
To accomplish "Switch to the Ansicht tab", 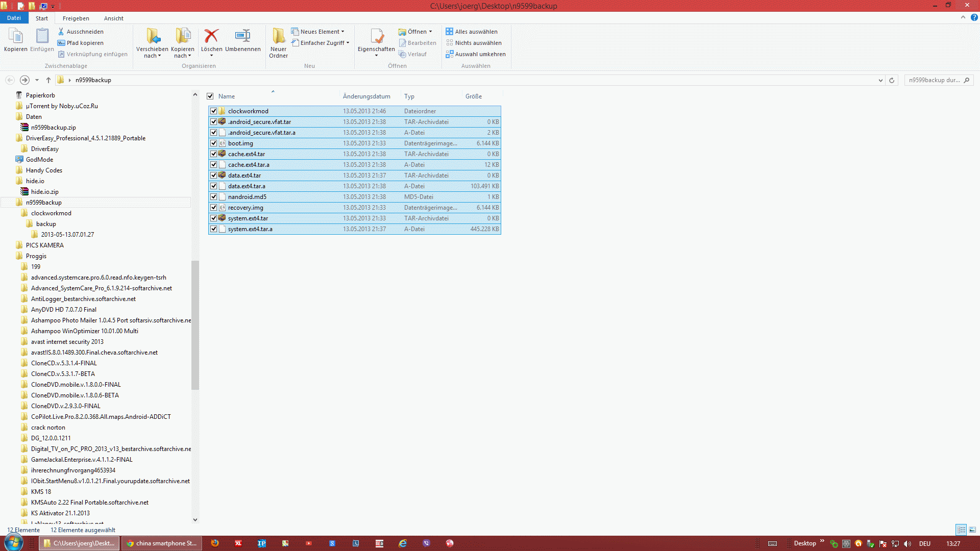I will pyautogui.click(x=114, y=18).
